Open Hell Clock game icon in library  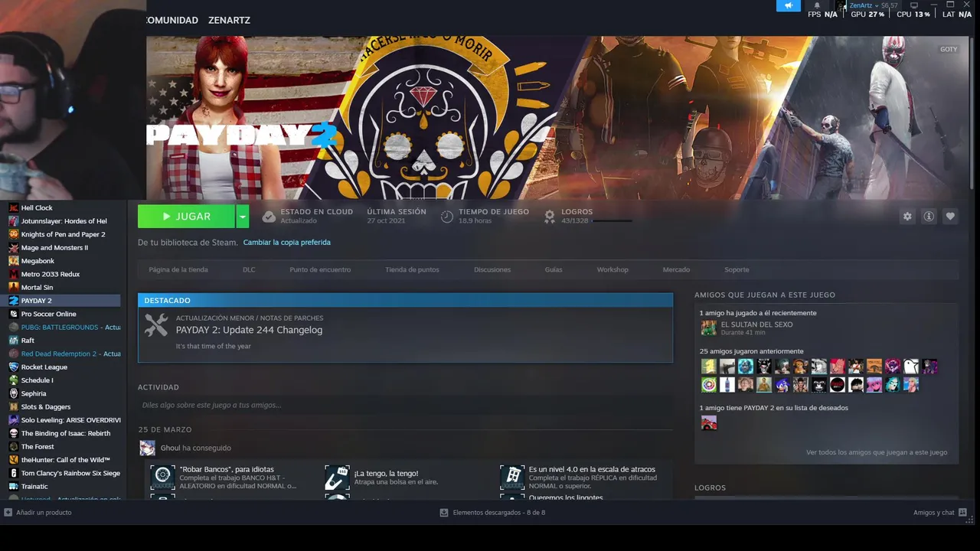14,207
